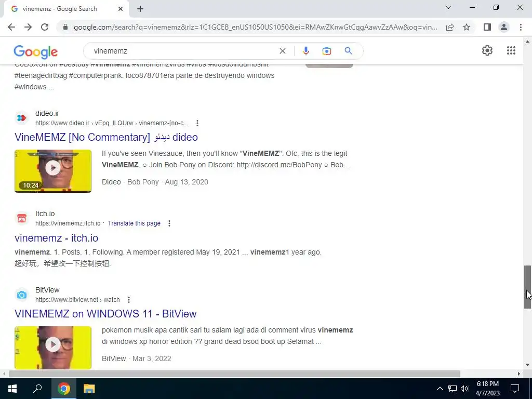Click Translate this page for Itch.io

(x=134, y=223)
